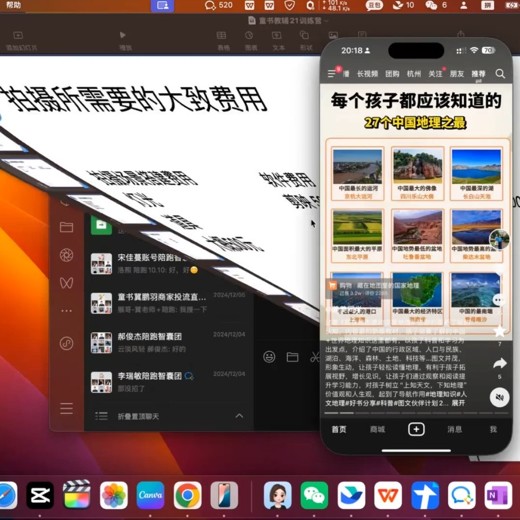This screenshot has height=520, width=520.
Task: Open the chat bubble icon showing 520
Action: coord(218,5)
